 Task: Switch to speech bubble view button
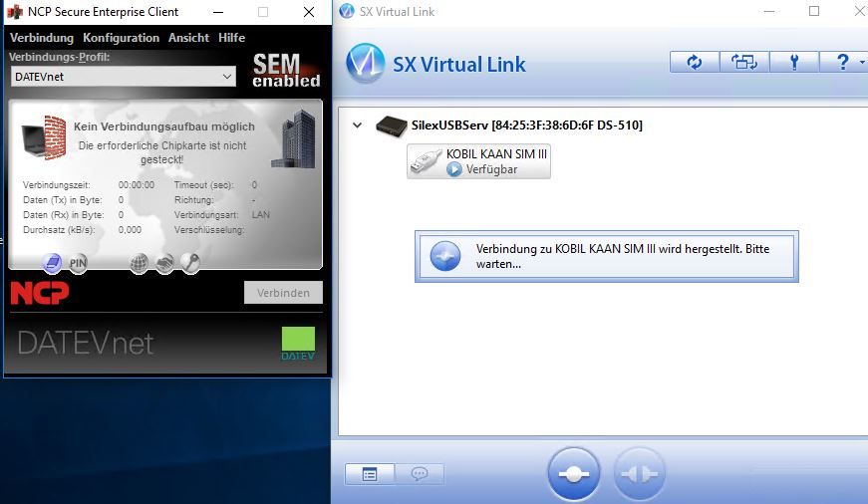tap(420, 474)
